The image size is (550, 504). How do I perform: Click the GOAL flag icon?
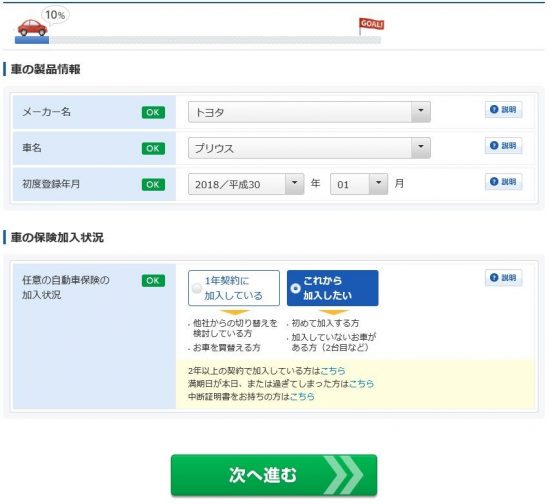click(x=371, y=26)
